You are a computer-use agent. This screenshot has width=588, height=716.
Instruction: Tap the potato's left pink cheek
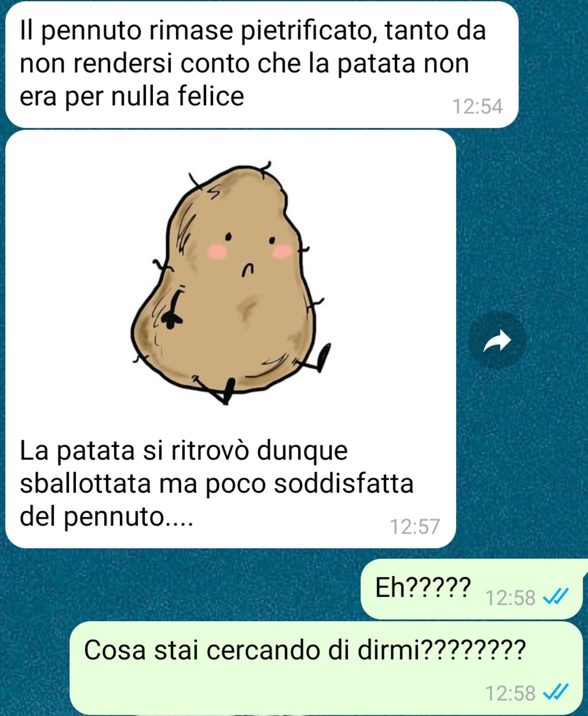(217, 251)
